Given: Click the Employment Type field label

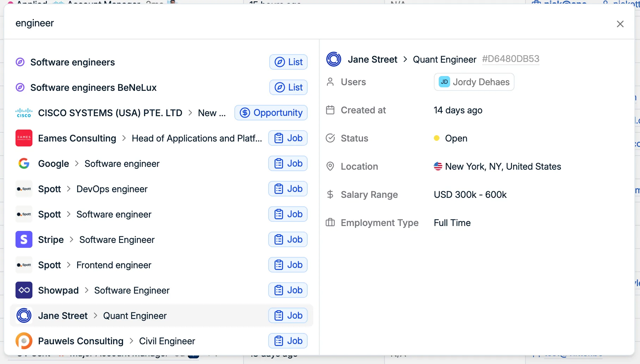Looking at the screenshot, I should click(380, 223).
